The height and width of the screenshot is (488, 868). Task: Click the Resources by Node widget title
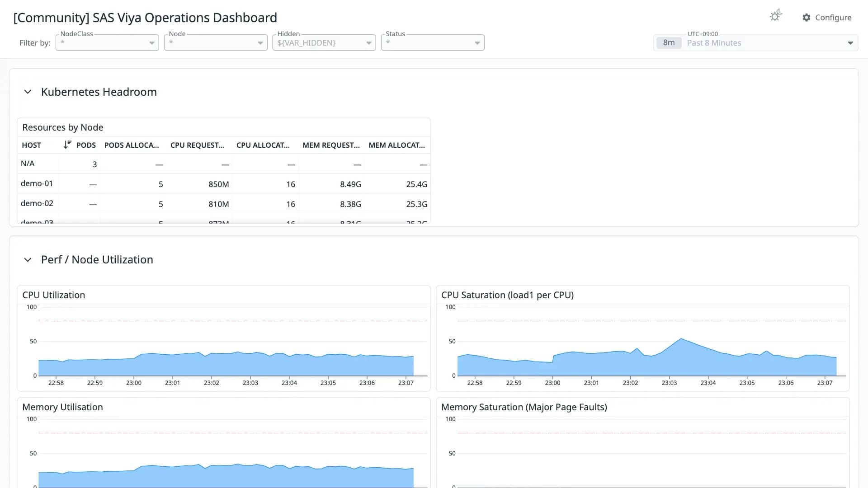[x=63, y=127]
